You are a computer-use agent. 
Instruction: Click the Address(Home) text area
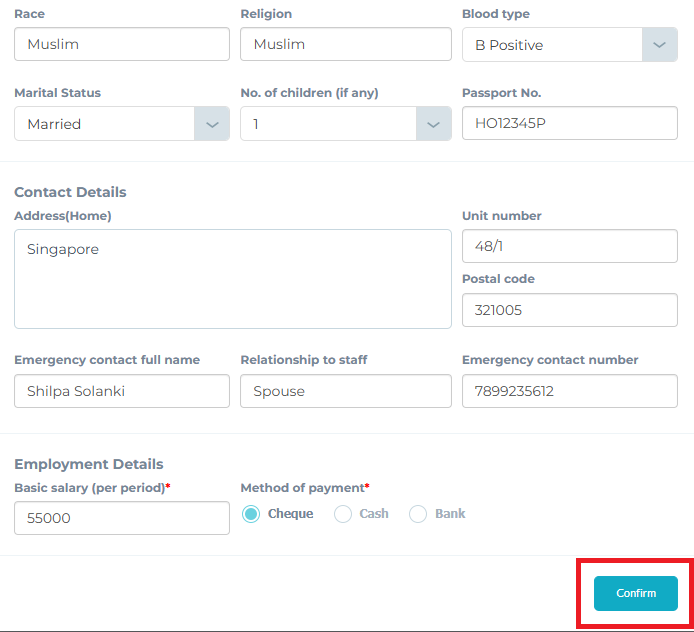(x=233, y=279)
